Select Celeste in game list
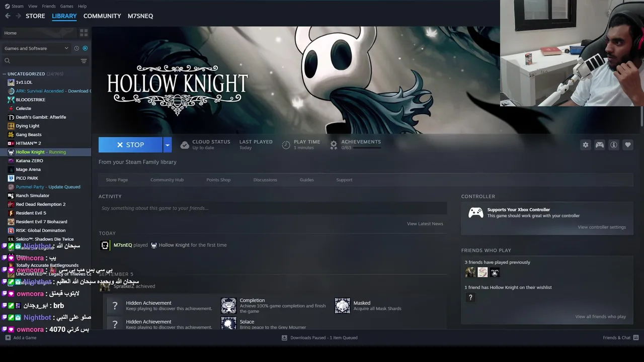The image size is (644, 362). (x=24, y=108)
